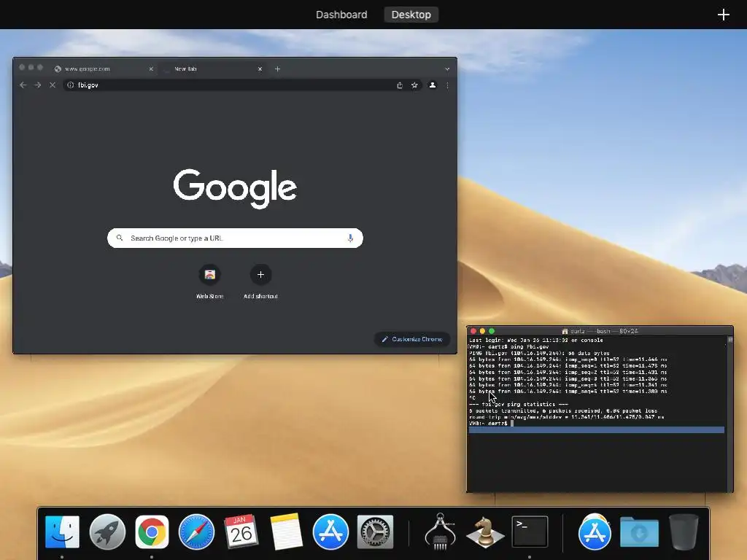
Task: Select the Desktop space
Action: (411, 15)
